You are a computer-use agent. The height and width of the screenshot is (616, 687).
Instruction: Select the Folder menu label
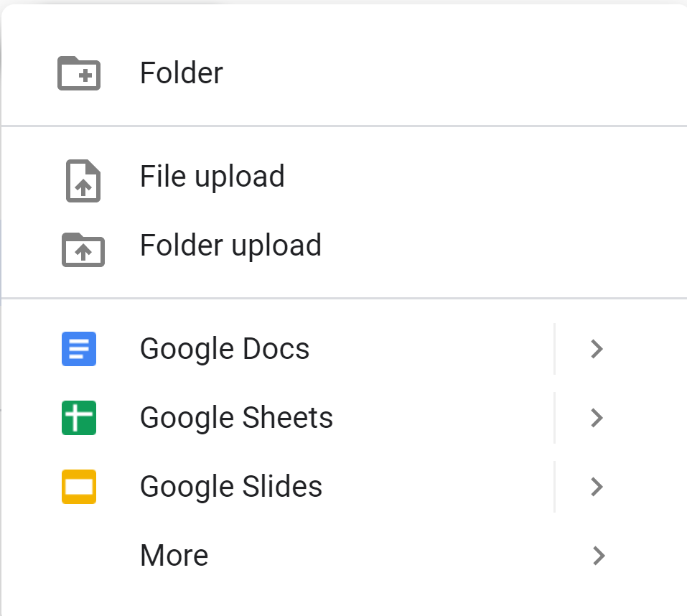[182, 73]
